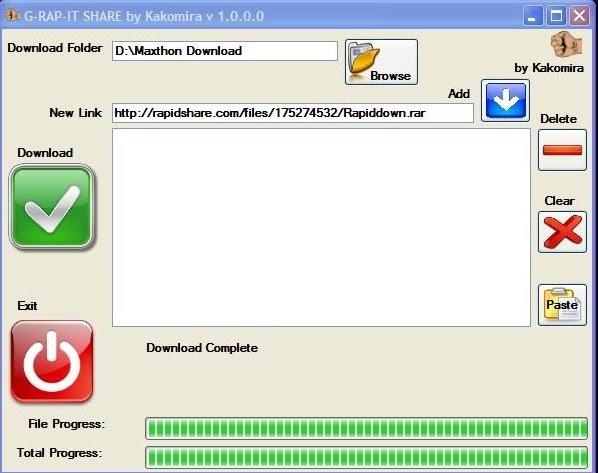This screenshot has height=473, width=598.
Task: Focus the New Link URL field
Action: click(x=293, y=113)
